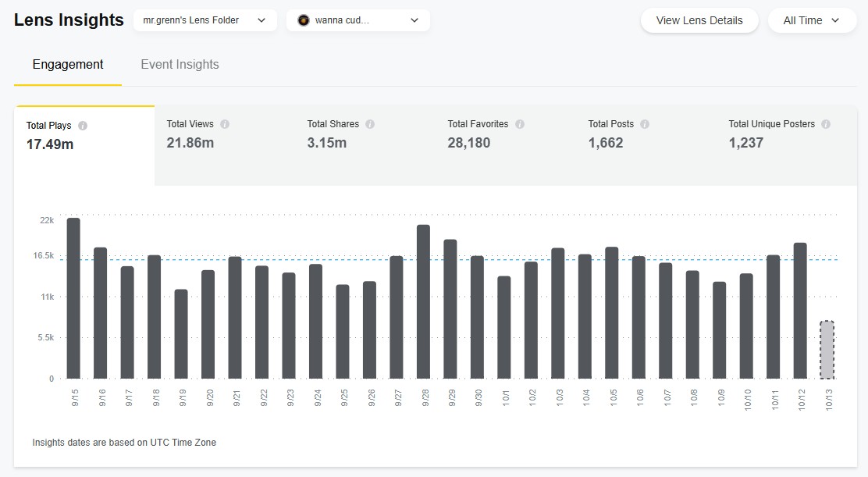Select the Engagement tab
This screenshot has height=477, width=868.
(68, 65)
